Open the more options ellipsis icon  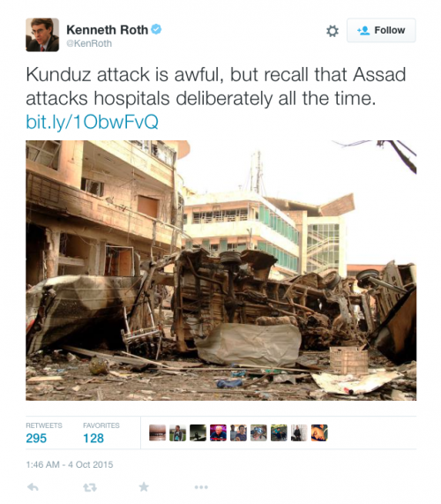tap(201, 487)
